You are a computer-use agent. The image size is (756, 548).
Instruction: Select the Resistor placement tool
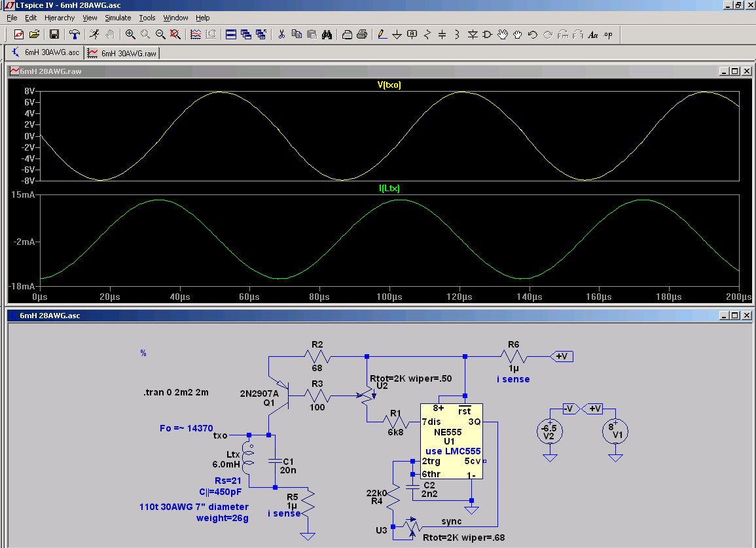pyautogui.click(x=427, y=34)
